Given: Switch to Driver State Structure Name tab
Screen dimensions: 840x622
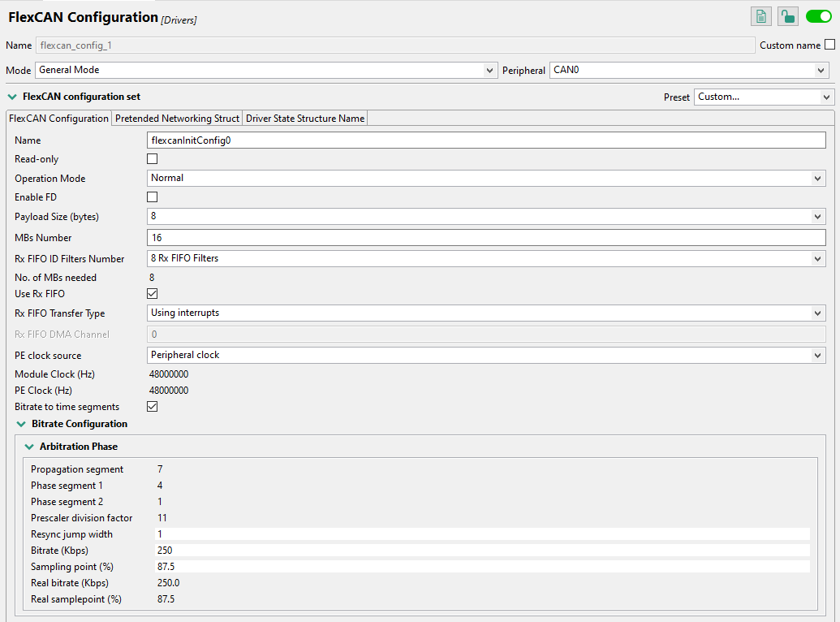Looking at the screenshot, I should (x=305, y=119).
